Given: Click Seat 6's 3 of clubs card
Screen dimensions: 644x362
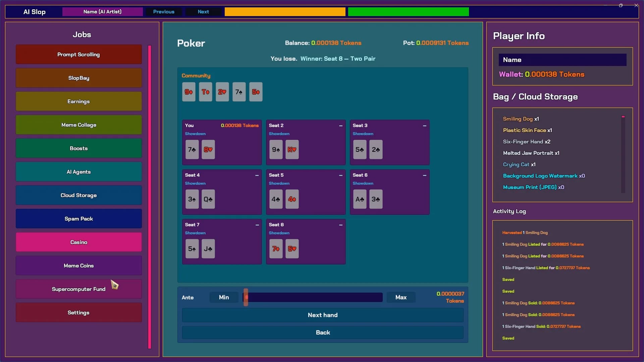Looking at the screenshot, I should 376,199.
